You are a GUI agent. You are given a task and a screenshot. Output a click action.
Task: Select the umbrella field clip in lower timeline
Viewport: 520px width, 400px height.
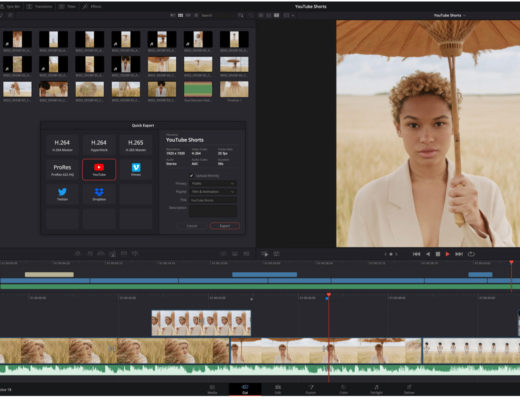coord(326,351)
